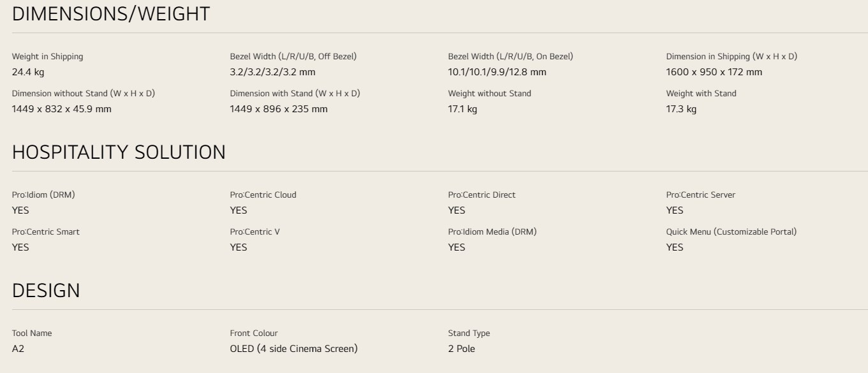Screen dimensions: 868x373
Task: Click Quick Menu (Customizable Portal) label
Action: (732, 231)
